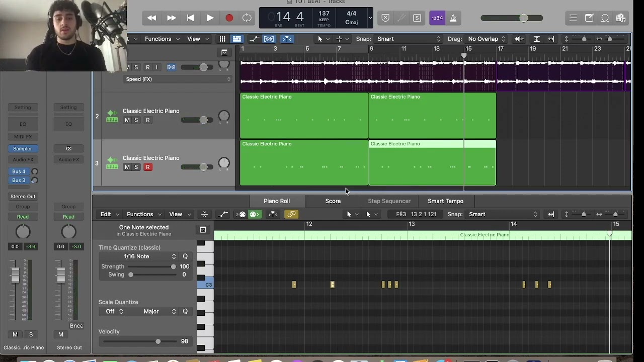Click the Fast Forward transport button
Image resolution: width=644 pixels, height=362 pixels.
[171, 18]
